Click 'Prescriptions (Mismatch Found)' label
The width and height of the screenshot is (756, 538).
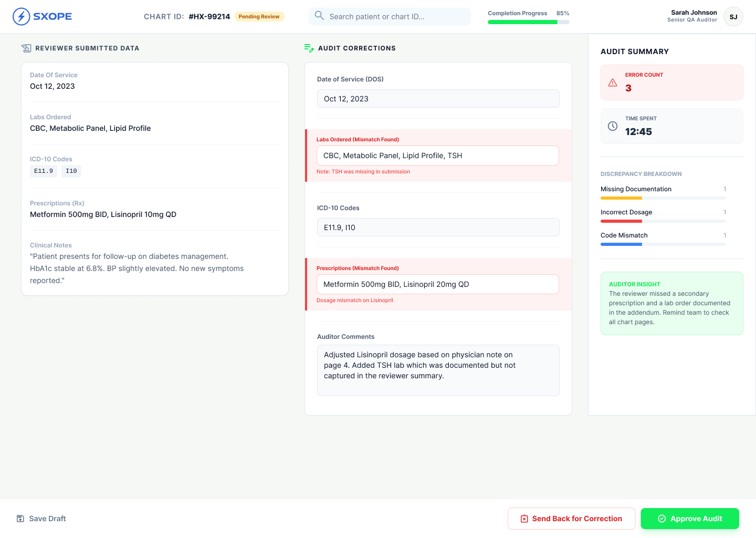[x=358, y=268]
